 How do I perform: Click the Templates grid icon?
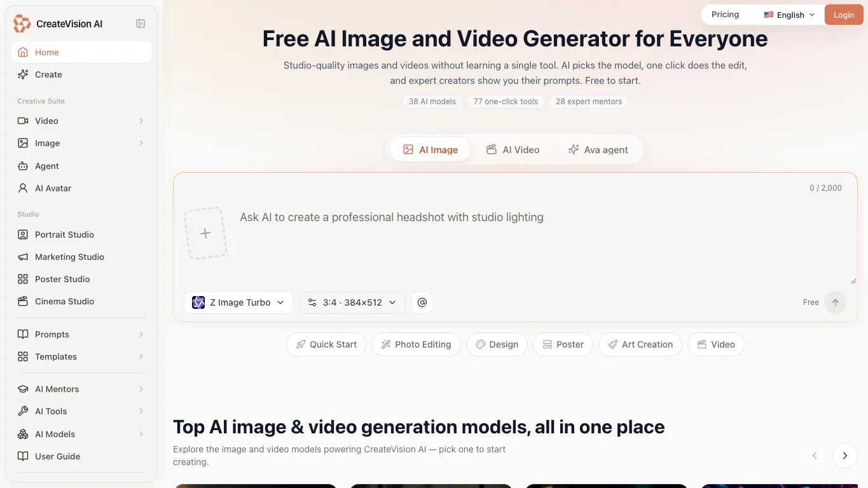click(x=23, y=356)
